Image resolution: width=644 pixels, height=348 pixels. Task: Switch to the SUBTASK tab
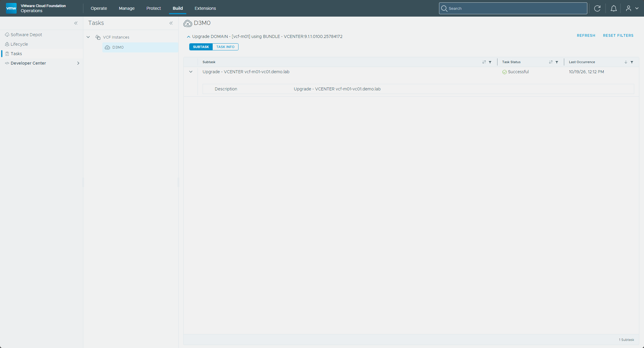tap(201, 47)
